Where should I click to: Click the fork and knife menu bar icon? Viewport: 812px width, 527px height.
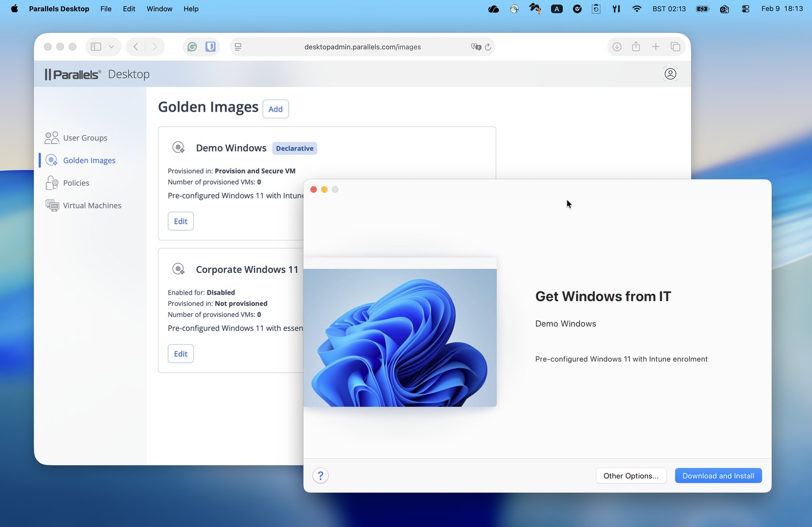pyautogui.click(x=616, y=9)
